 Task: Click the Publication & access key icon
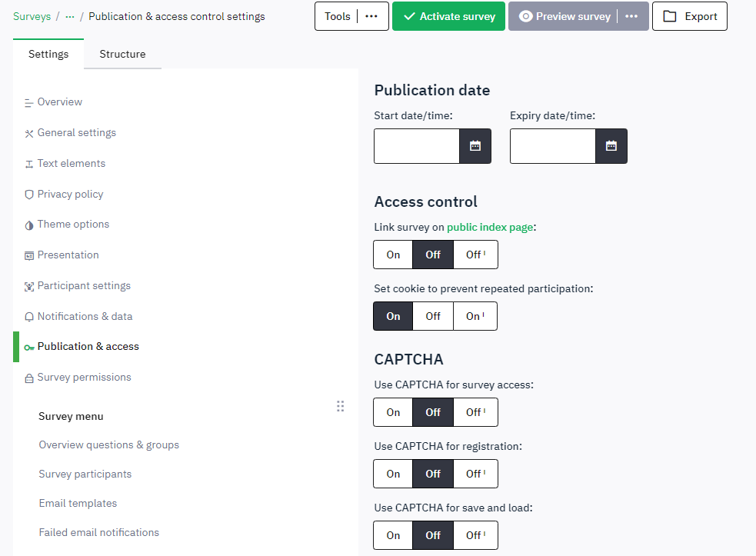point(29,348)
